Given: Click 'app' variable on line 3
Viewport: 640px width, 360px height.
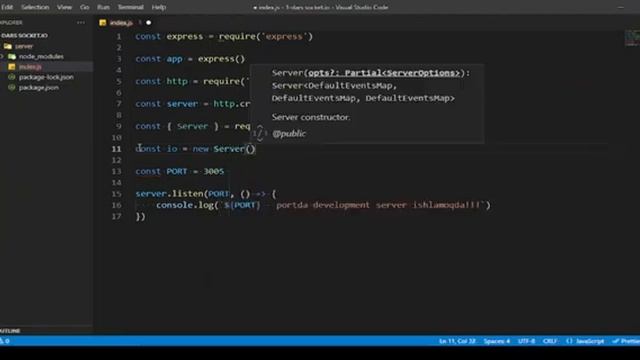Looking at the screenshot, I should click(174, 59).
